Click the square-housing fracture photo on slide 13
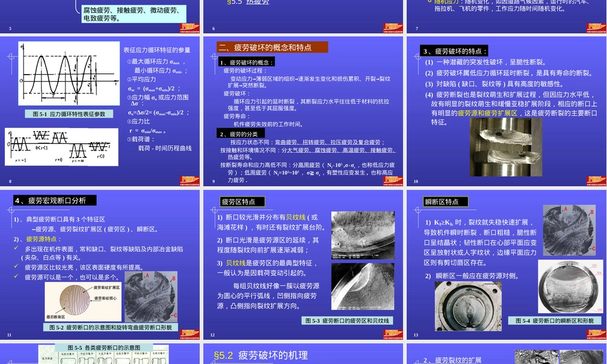The width and height of the screenshot is (607, 364). point(468,306)
